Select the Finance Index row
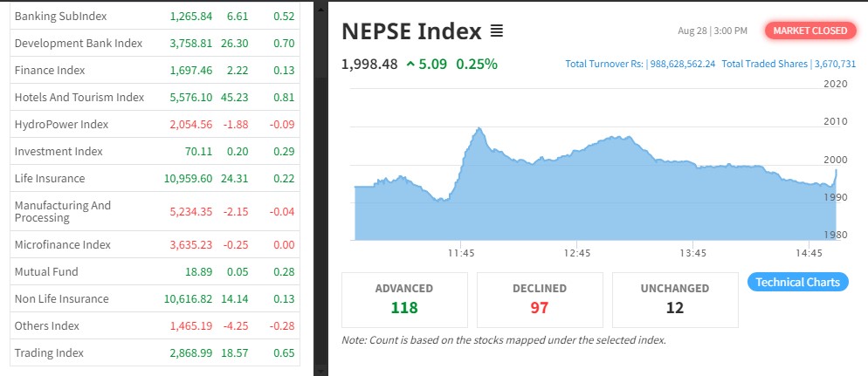Image resolution: width=868 pixels, height=376 pixels. pos(49,71)
